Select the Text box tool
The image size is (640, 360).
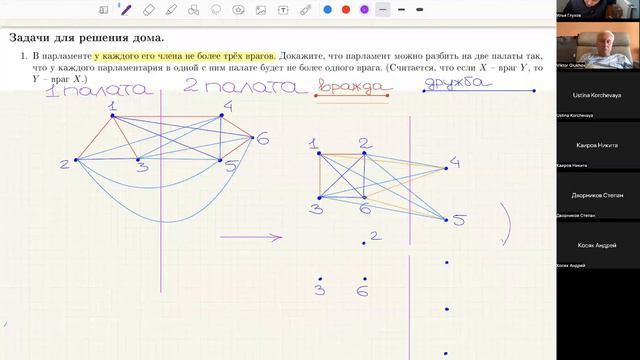tap(283, 10)
